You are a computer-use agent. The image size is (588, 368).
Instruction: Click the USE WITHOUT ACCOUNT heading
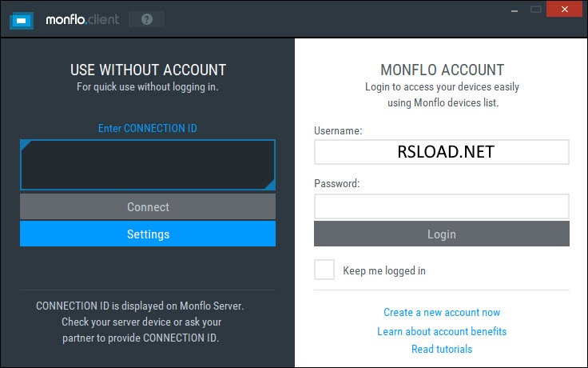148,70
